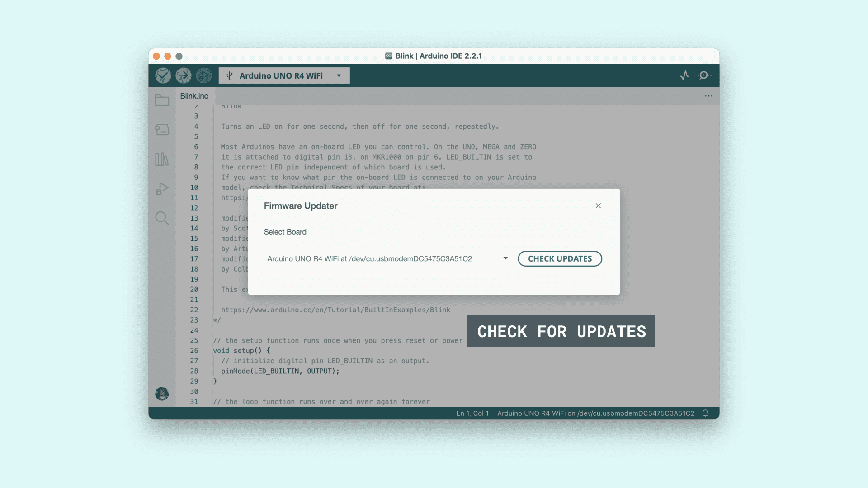868x488 pixels.
Task: Open the Debug sidebar panel
Action: 162,188
